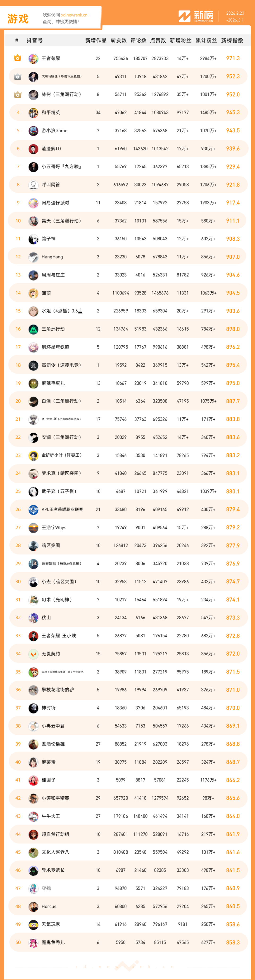Click the 抖音号 column header
Image resolution: width=255 pixels, height=980 pixels.
[x=35, y=40]
